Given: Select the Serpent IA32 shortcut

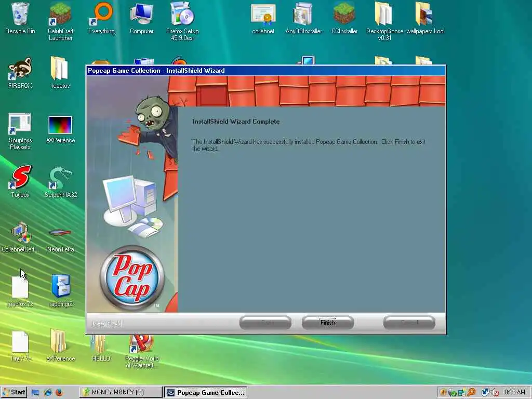Looking at the screenshot, I should pyautogui.click(x=61, y=181).
